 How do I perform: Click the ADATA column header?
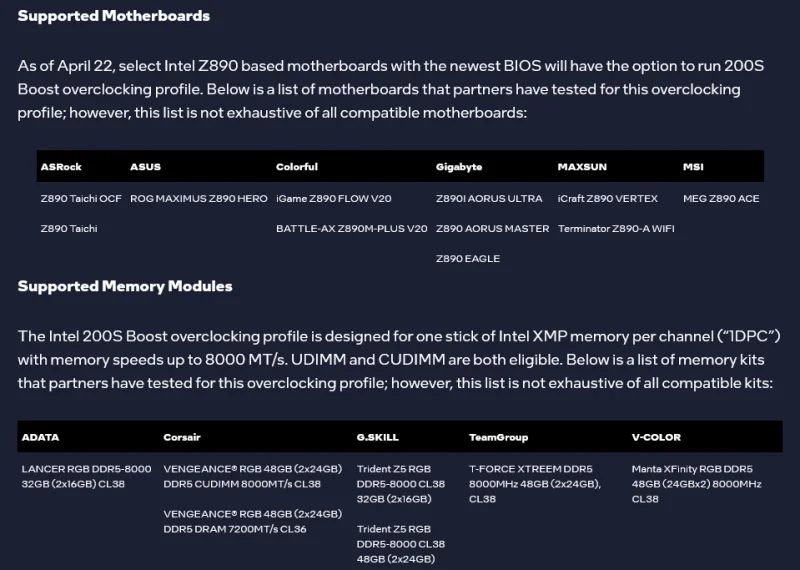coord(40,437)
